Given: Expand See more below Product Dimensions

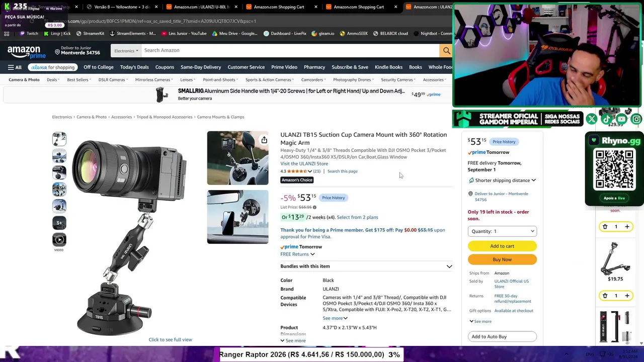Looking at the screenshot, I should pyautogui.click(x=293, y=341).
